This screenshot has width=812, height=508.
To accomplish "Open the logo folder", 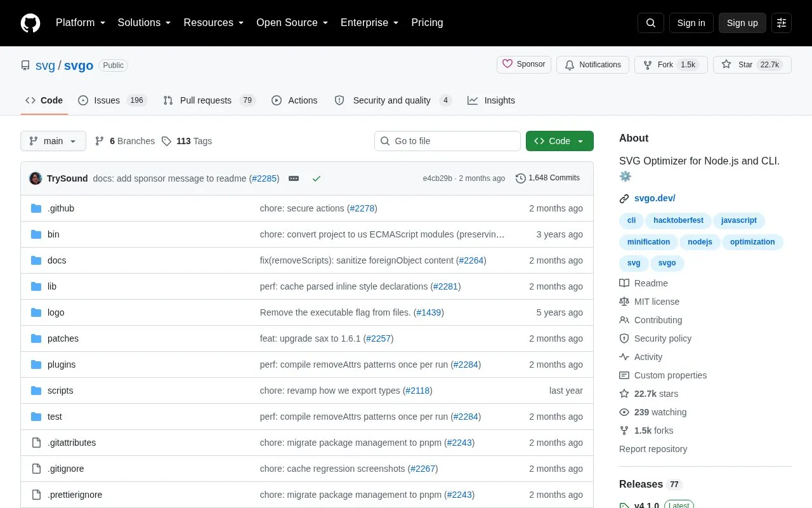I will [56, 312].
